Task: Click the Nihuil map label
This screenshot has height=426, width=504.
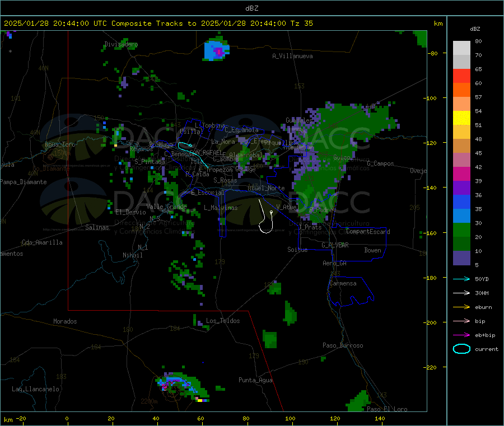Action: coord(132,255)
